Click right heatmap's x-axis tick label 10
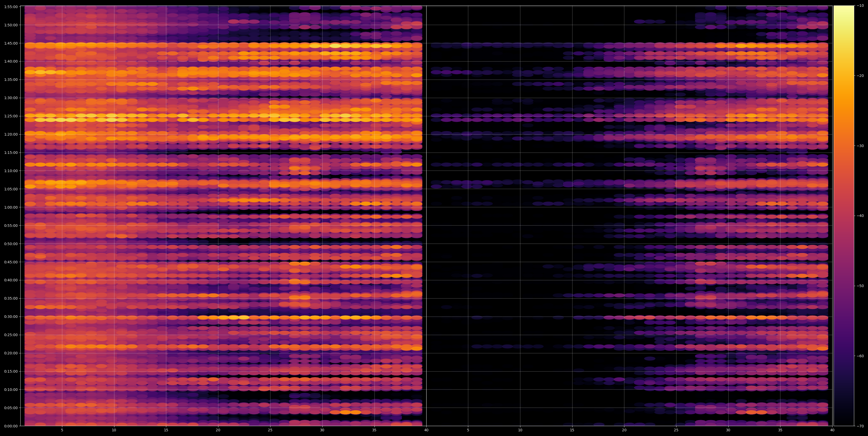Viewport: 868px width, 436px height. tap(520, 430)
